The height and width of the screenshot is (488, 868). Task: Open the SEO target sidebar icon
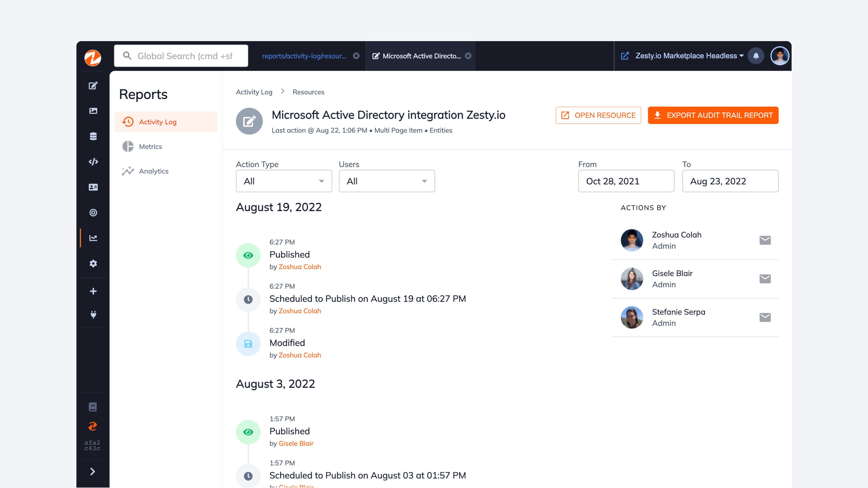pyautogui.click(x=93, y=213)
